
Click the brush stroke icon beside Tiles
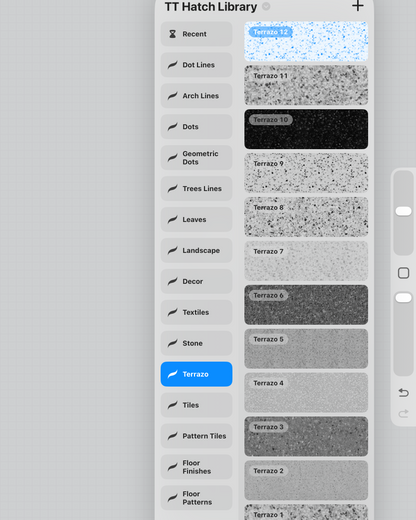(x=172, y=405)
